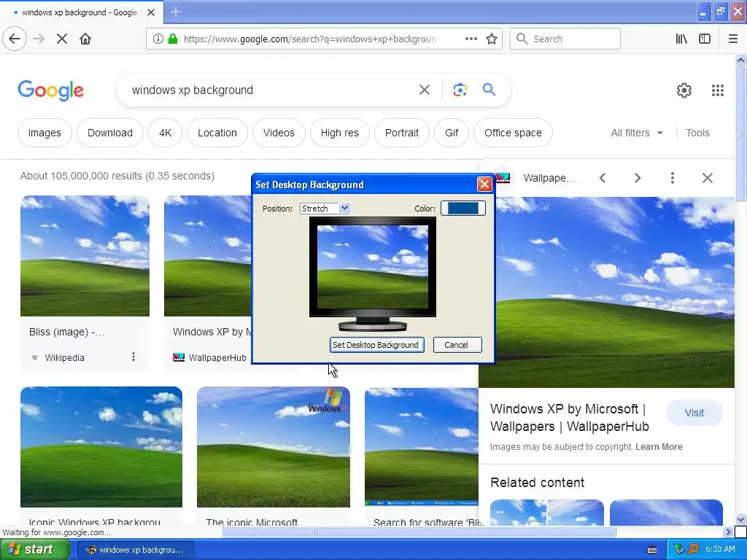Focus the Firefox Search box
The image size is (747, 560).
pos(565,39)
